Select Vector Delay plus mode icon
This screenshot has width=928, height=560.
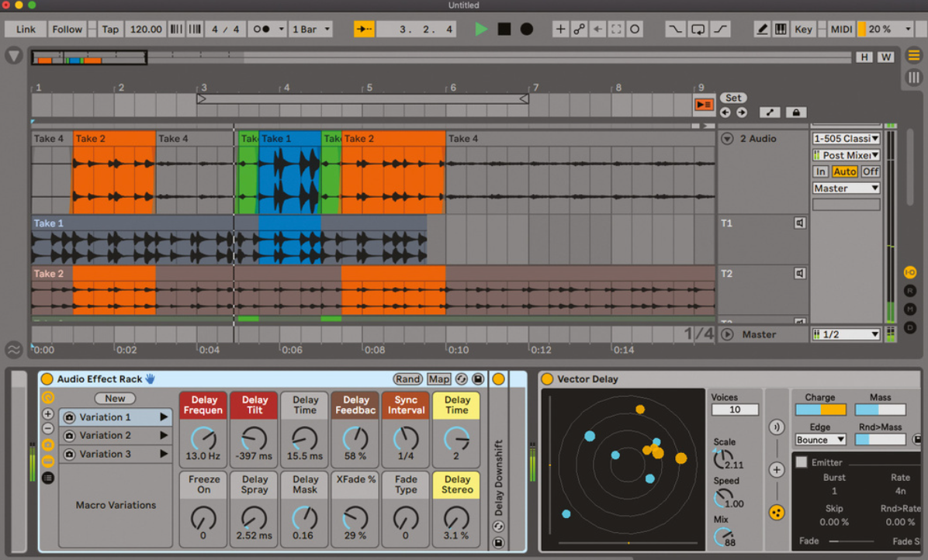777,470
